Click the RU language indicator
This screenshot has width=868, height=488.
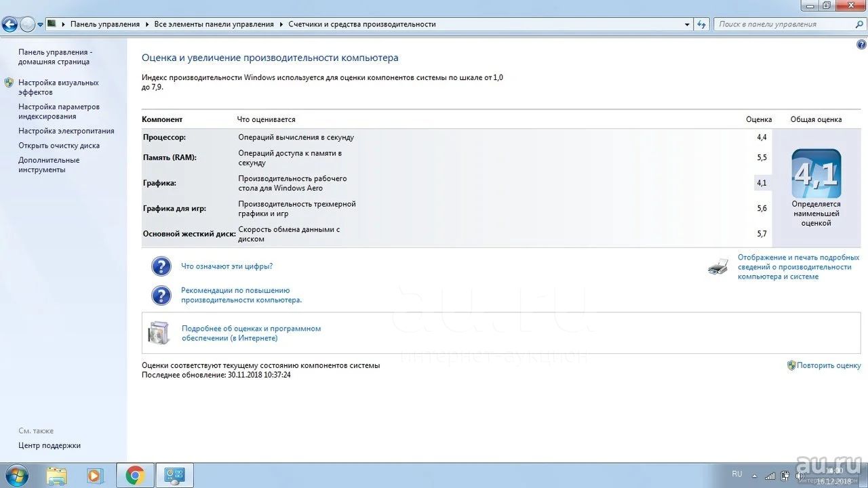coord(737,474)
